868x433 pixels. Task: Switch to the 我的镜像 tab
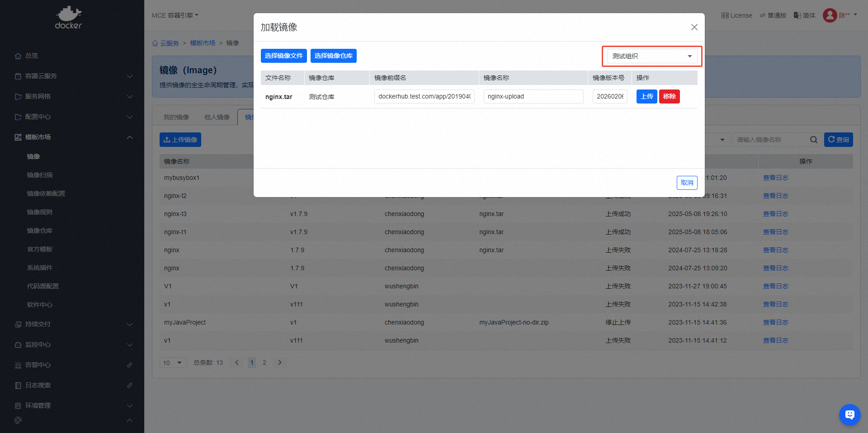176,117
